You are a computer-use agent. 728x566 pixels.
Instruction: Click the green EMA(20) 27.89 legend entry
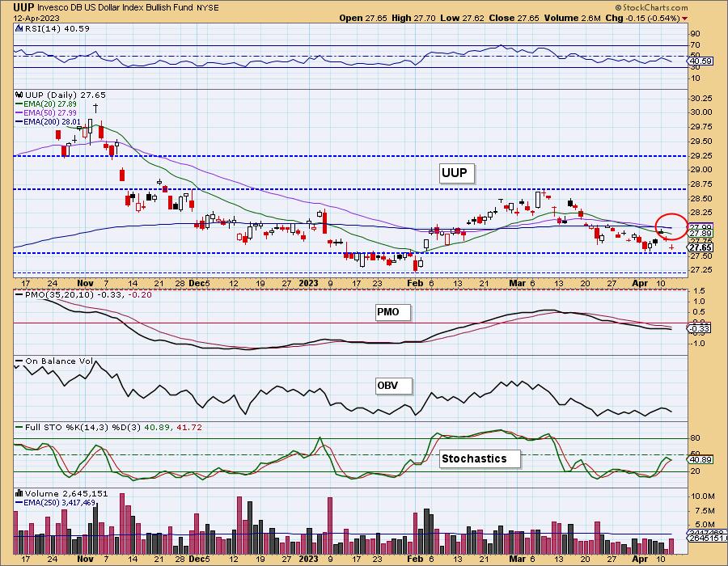(46, 104)
